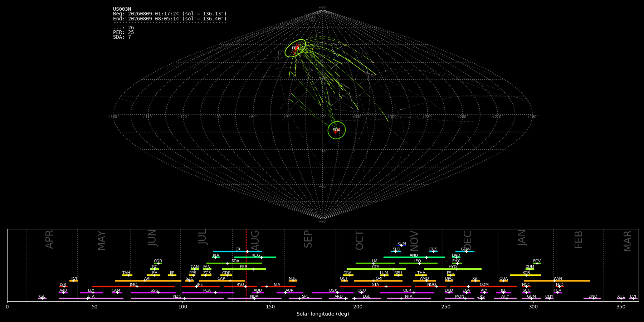
Task: Select the URS shower marker
Action: pos(482,298)
